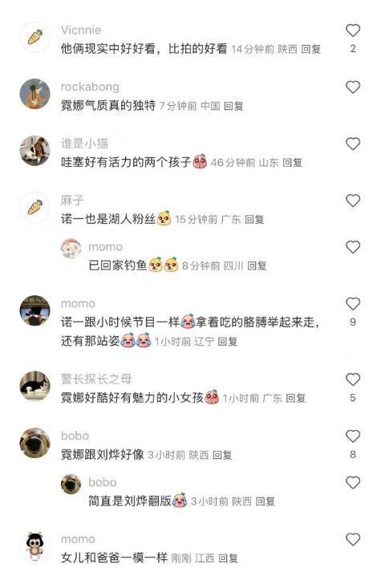Image resolution: width=369 pixels, height=588 pixels.
Task: Click 回复 on rockabong's comment
Action: [233, 106]
